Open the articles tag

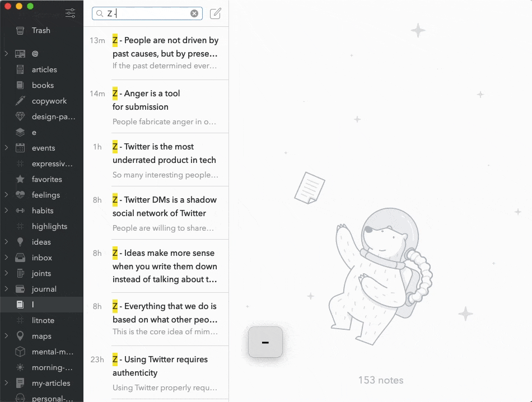[x=44, y=69]
